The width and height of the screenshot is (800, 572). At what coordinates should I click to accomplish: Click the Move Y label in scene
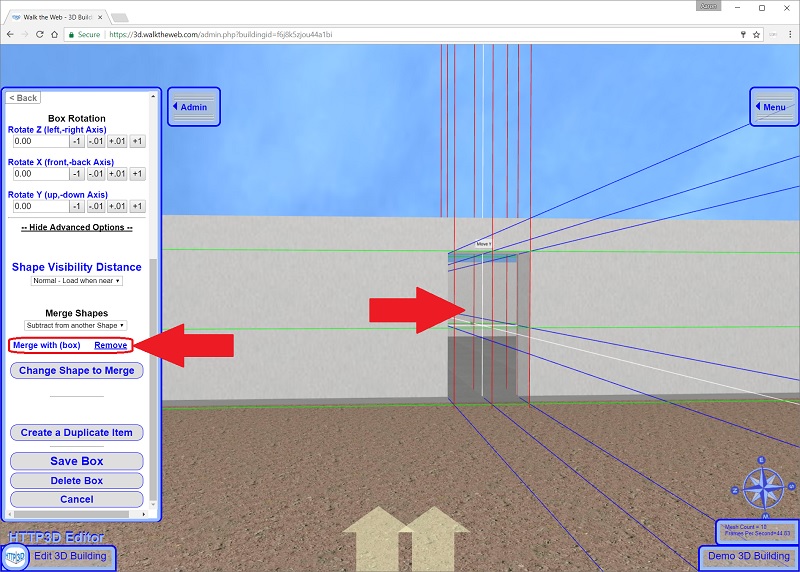483,244
